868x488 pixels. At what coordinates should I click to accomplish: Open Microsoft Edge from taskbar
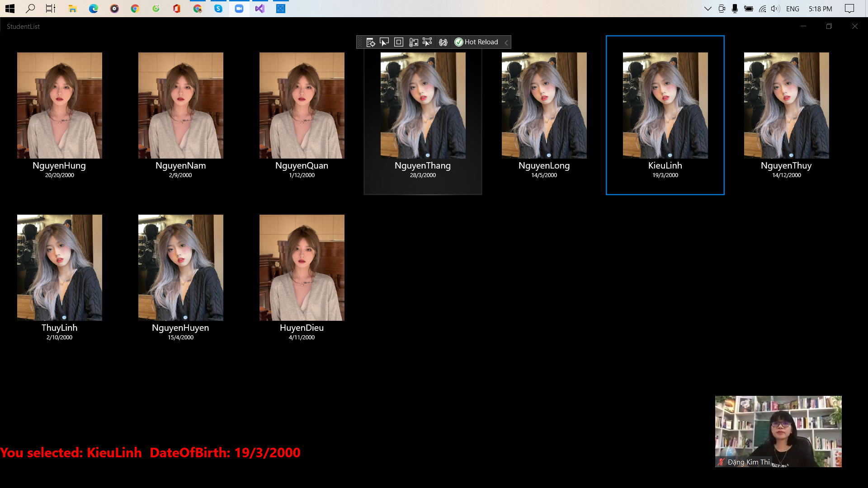click(94, 9)
